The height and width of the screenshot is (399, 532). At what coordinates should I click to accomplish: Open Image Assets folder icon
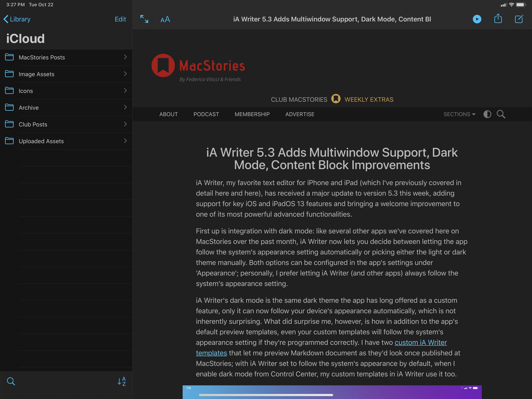[9, 74]
